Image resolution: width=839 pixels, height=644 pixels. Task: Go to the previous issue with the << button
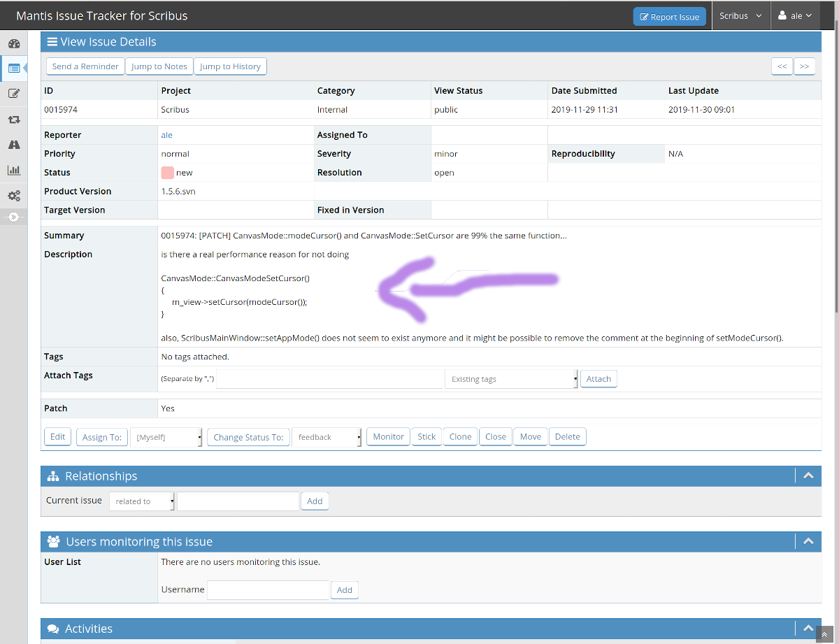pyautogui.click(x=782, y=66)
